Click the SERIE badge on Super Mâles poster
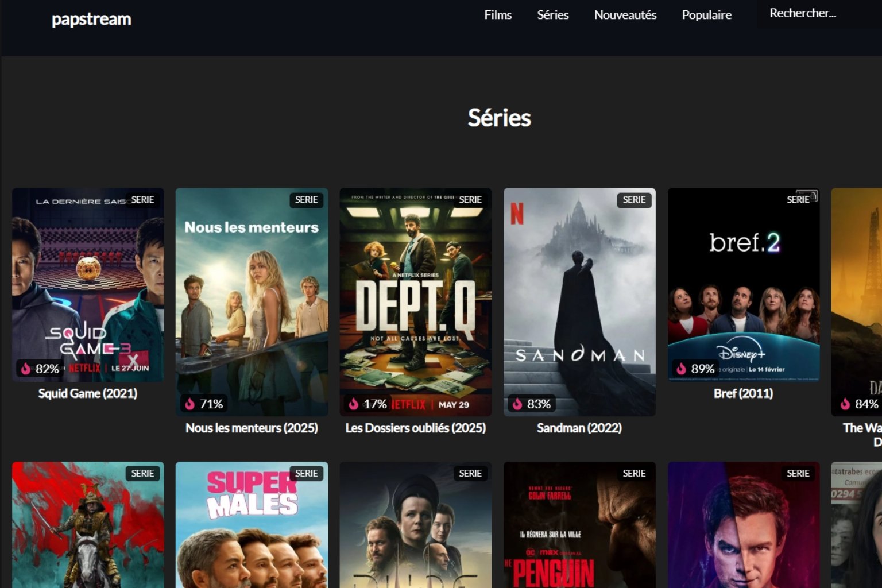The width and height of the screenshot is (882, 588). pos(306,473)
